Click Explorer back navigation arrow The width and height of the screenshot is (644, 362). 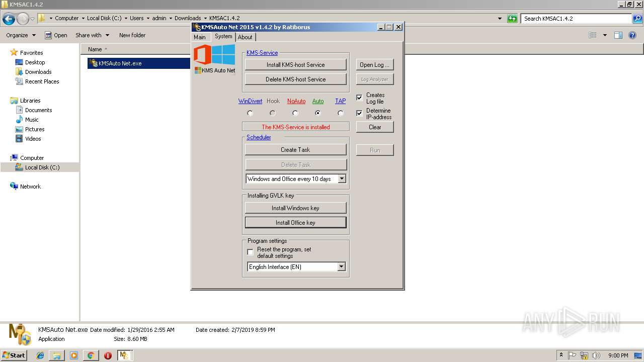pos(9,19)
